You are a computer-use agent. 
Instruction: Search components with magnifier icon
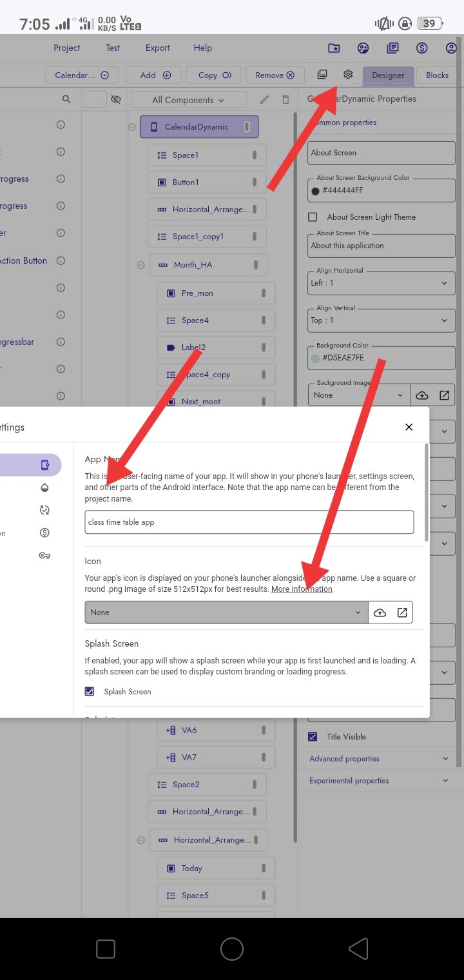pyautogui.click(x=66, y=99)
